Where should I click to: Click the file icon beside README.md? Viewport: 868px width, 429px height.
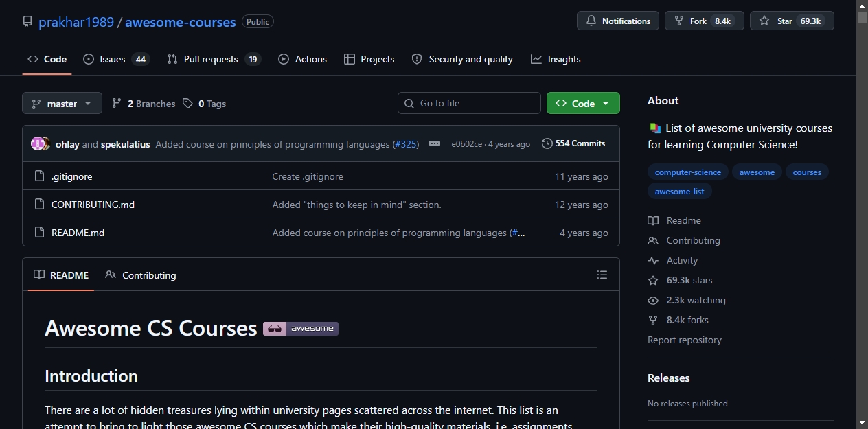(x=39, y=233)
